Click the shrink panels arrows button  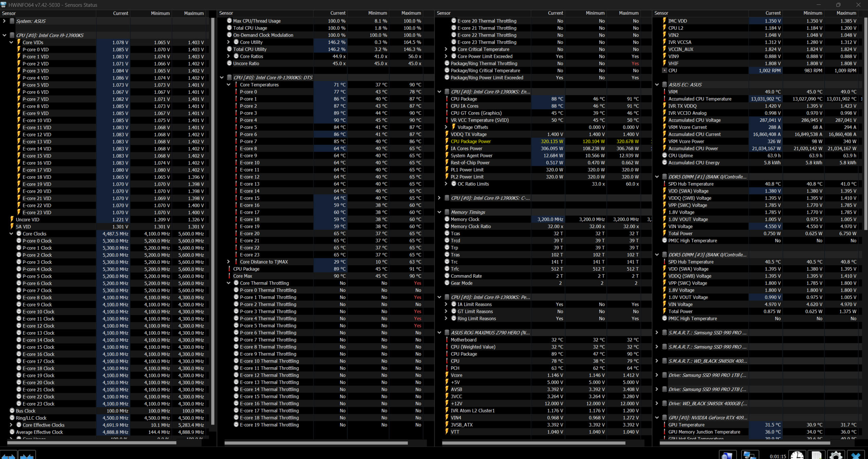(x=27, y=455)
